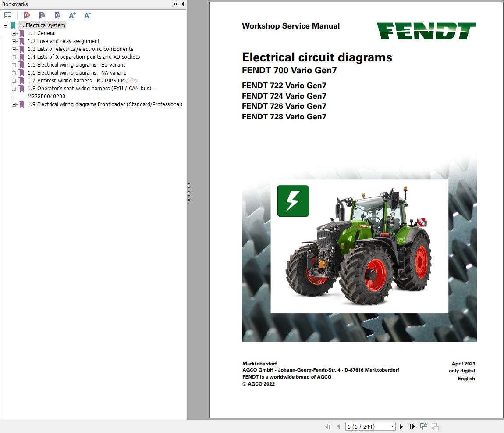Go to the first page
The width and height of the screenshot is (504, 433).
click(x=328, y=426)
